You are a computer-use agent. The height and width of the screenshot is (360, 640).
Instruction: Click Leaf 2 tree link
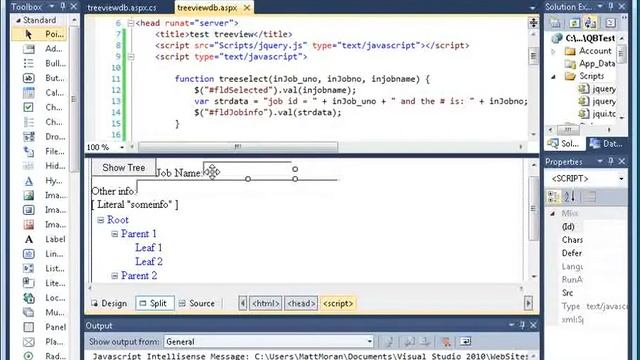149,262
